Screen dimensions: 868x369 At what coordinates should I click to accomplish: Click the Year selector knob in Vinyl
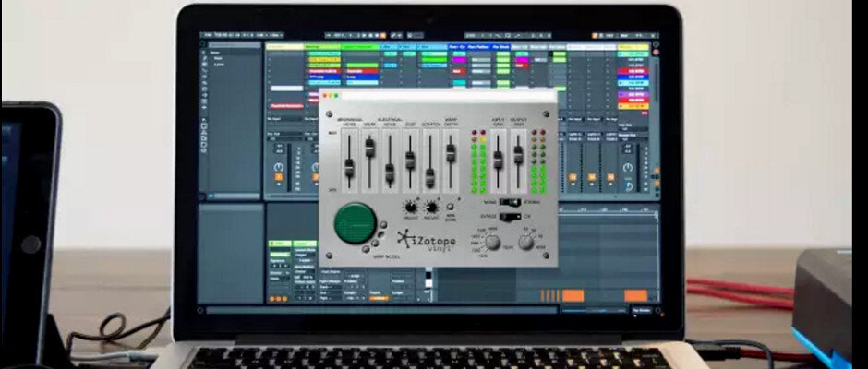492,242
